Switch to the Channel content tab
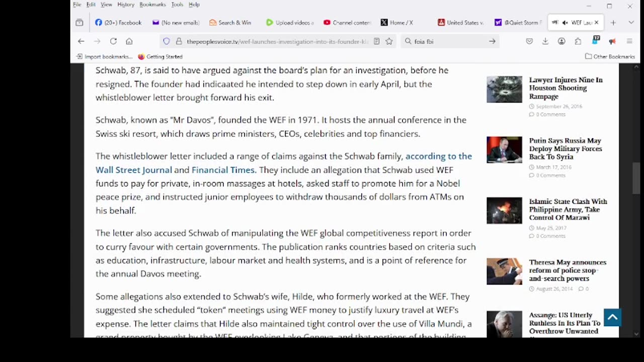Image resolution: width=644 pixels, height=362 pixels. click(x=347, y=23)
